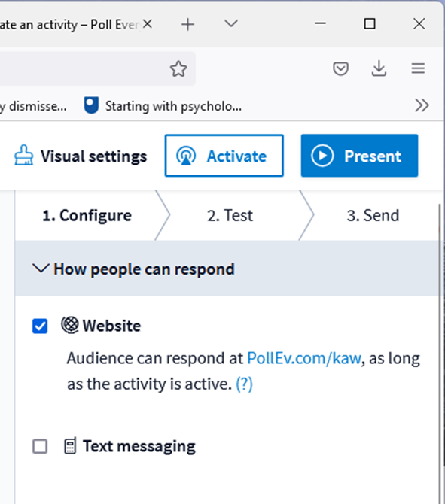
Task: Open the Firefox downloads panel
Action: [x=379, y=68]
